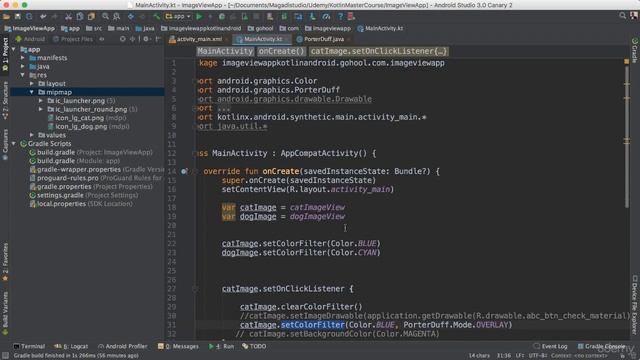Screen dimensions: 640x360
Task: Collapse the mipmap folder
Action: click(x=32, y=92)
